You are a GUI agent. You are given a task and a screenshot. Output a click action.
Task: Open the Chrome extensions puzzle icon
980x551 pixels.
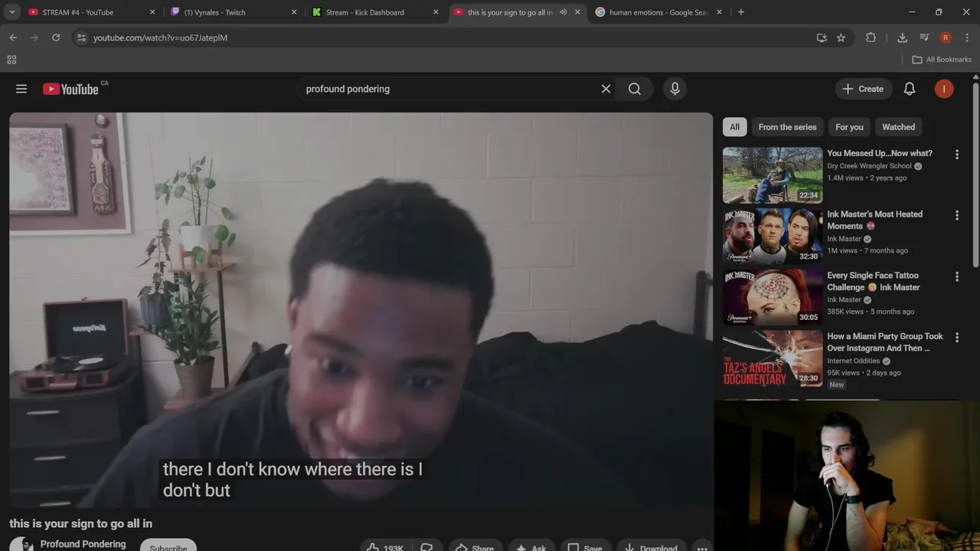tap(871, 37)
